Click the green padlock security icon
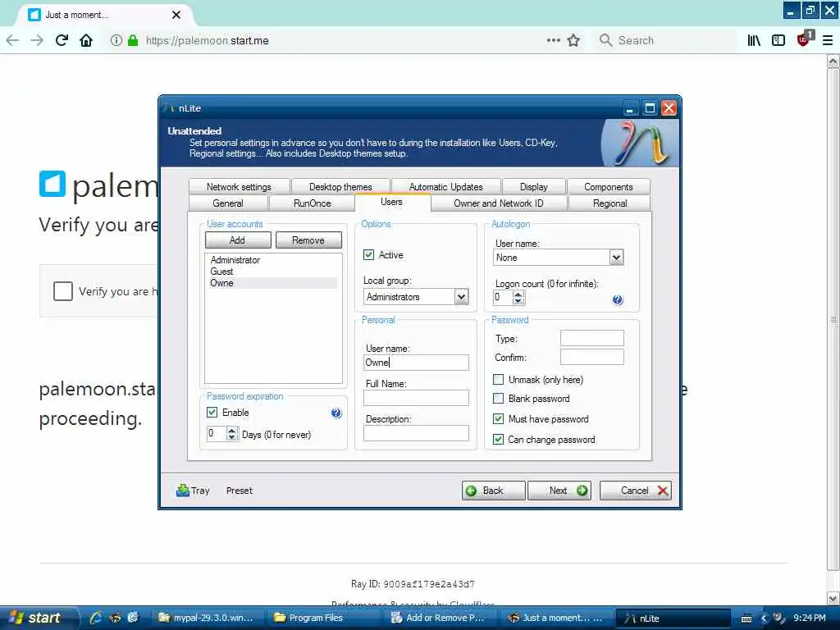 tap(133, 41)
